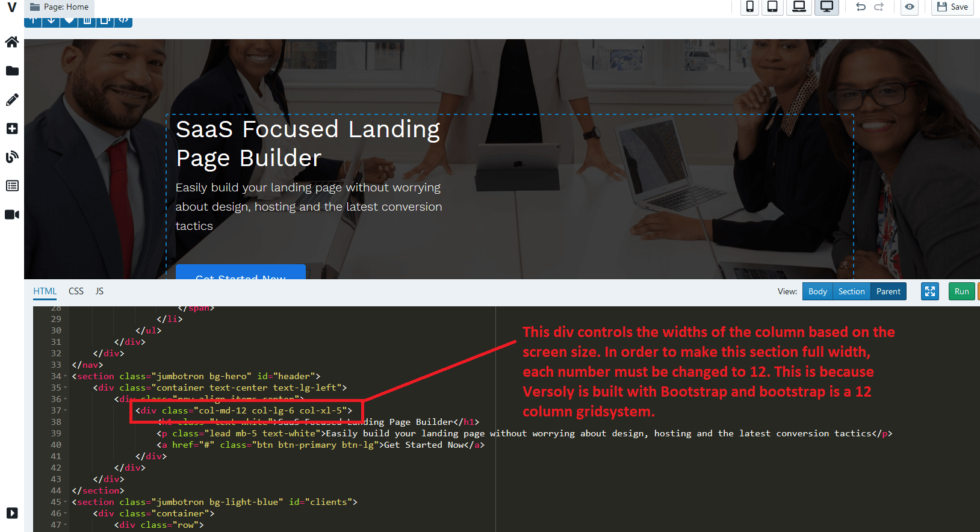Switch to laptop preview
The height and width of the screenshot is (532, 980).
[x=799, y=7]
